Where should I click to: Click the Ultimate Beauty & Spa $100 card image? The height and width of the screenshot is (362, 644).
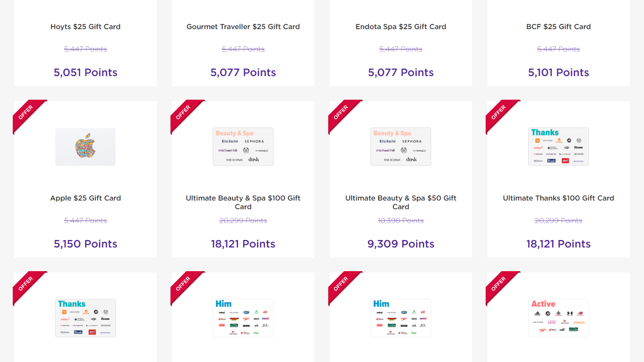(x=243, y=147)
